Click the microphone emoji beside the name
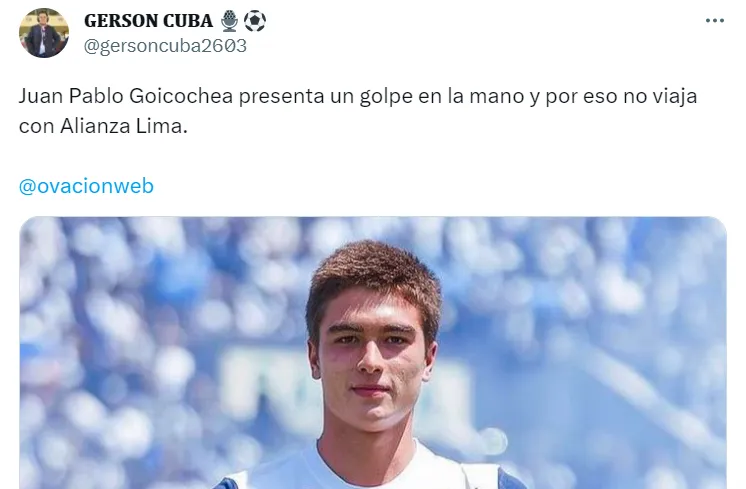 coord(229,21)
